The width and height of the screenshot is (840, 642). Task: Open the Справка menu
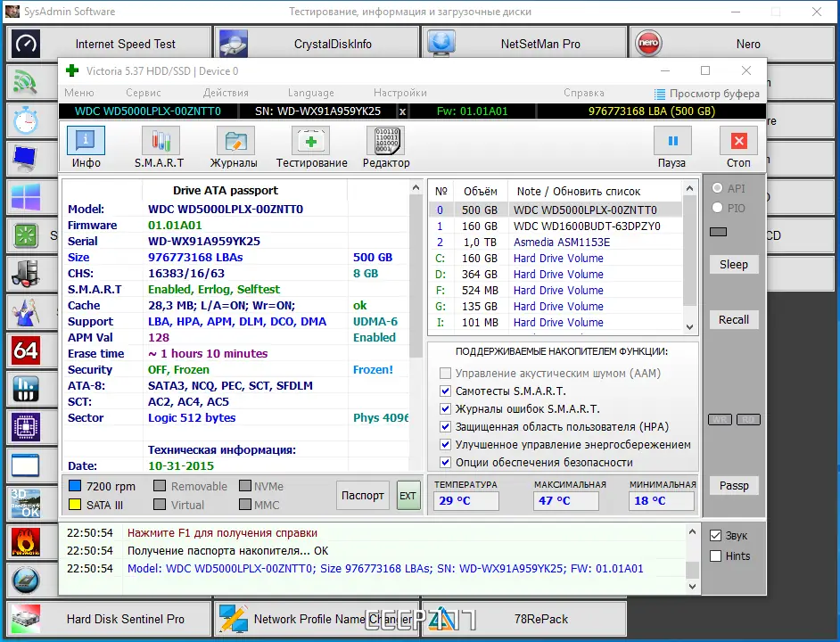click(x=584, y=93)
